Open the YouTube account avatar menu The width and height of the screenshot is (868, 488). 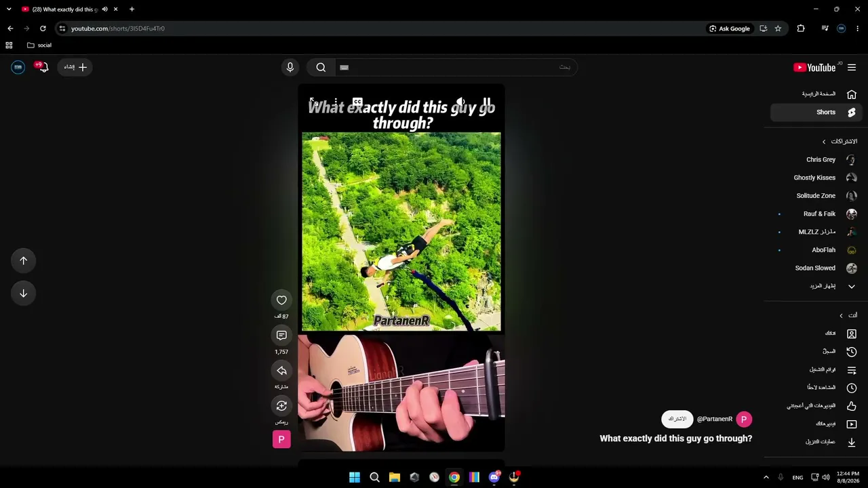[18, 67]
